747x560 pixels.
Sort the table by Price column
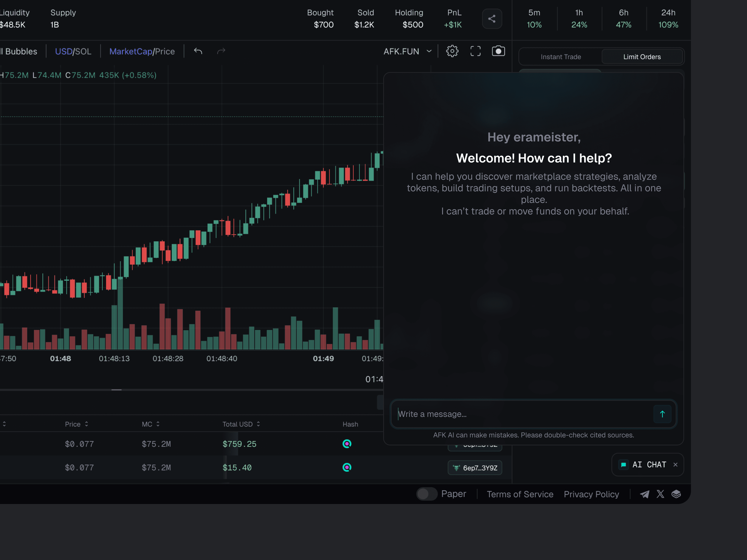pyautogui.click(x=77, y=424)
